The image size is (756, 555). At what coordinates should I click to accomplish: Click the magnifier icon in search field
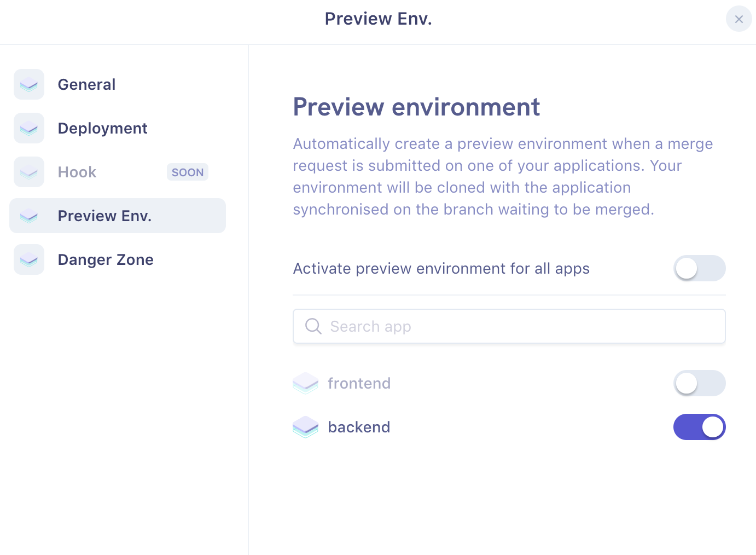[x=313, y=326]
